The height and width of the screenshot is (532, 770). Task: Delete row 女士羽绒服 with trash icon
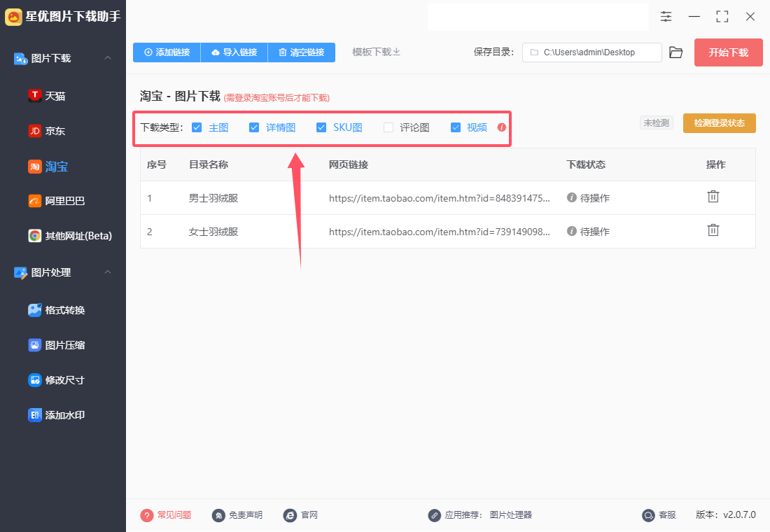tap(713, 230)
